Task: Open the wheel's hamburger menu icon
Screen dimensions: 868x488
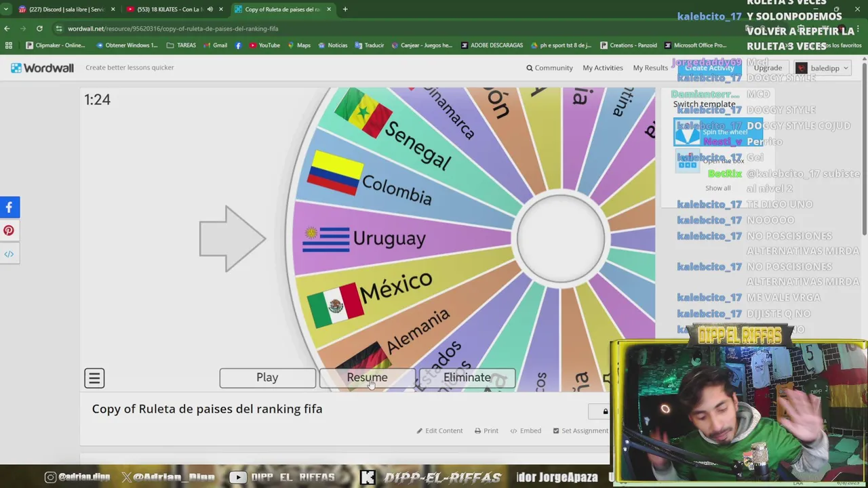Action: pos(94,378)
